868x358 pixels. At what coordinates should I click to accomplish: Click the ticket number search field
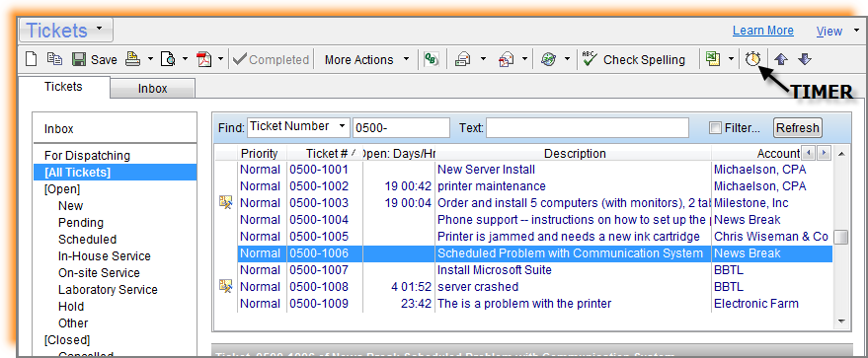click(401, 128)
